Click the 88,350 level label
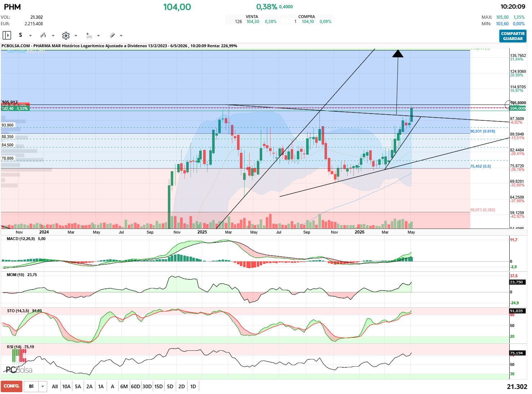The width and height of the screenshot is (532, 394). pos(8,137)
